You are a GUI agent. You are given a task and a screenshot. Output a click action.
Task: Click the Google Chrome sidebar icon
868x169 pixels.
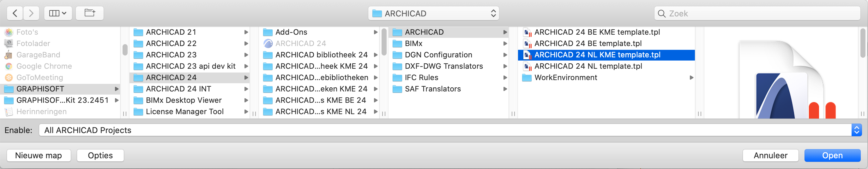9,66
